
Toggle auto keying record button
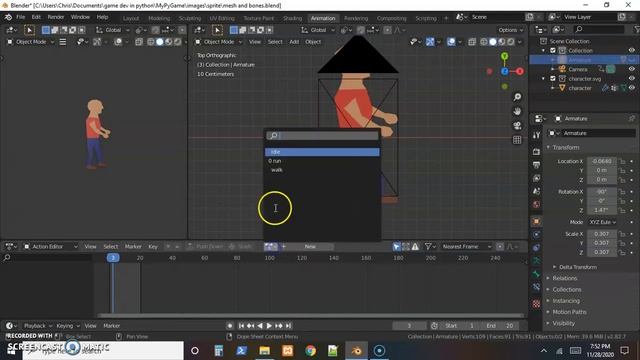[x=230, y=326]
